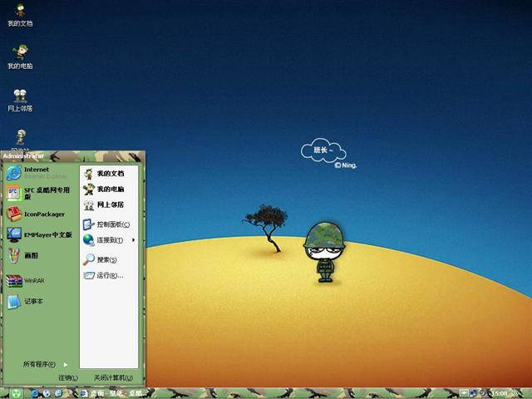Viewport: 532px width, 399px height.
Task: Click quick launch icon next to Start button
Action: [x=35, y=393]
